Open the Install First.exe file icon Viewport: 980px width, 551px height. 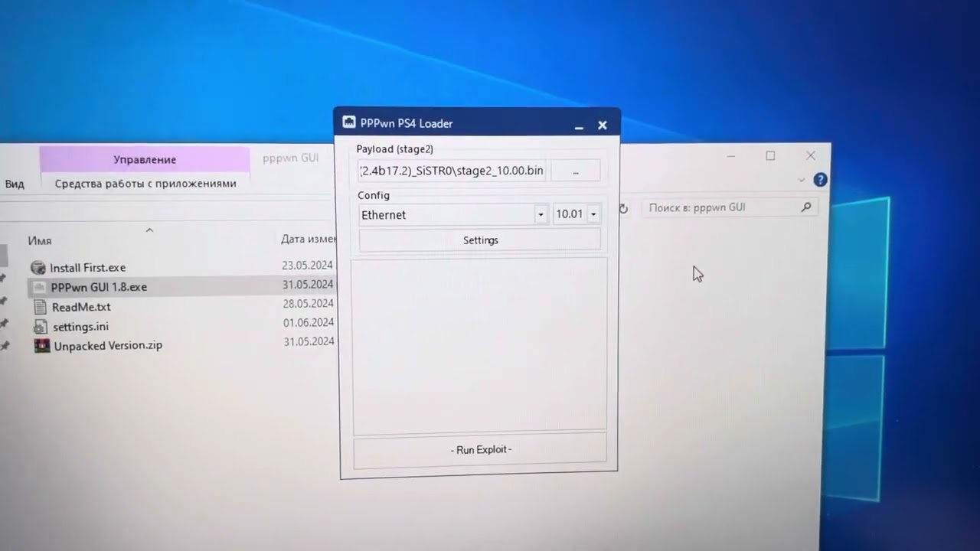pyautogui.click(x=38, y=267)
